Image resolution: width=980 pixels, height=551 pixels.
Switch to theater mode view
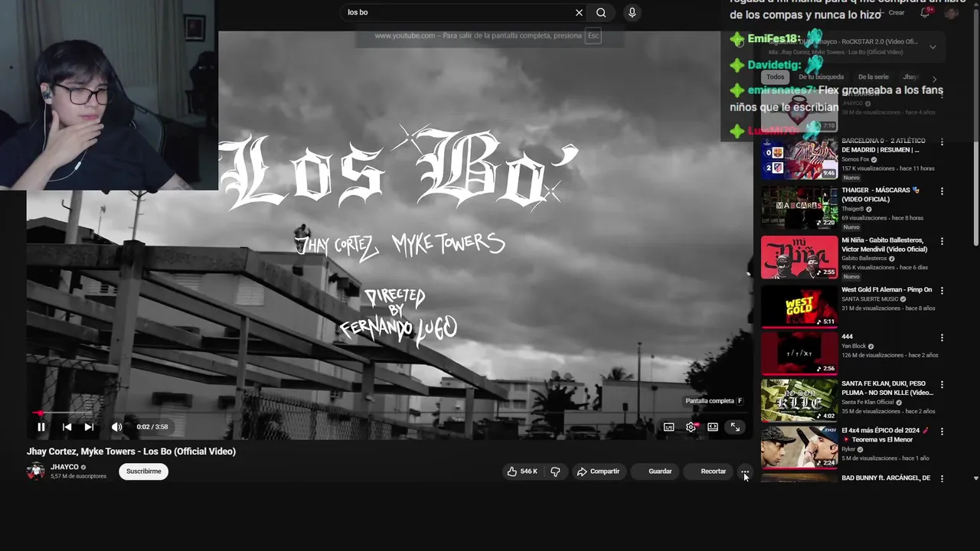pos(713,427)
